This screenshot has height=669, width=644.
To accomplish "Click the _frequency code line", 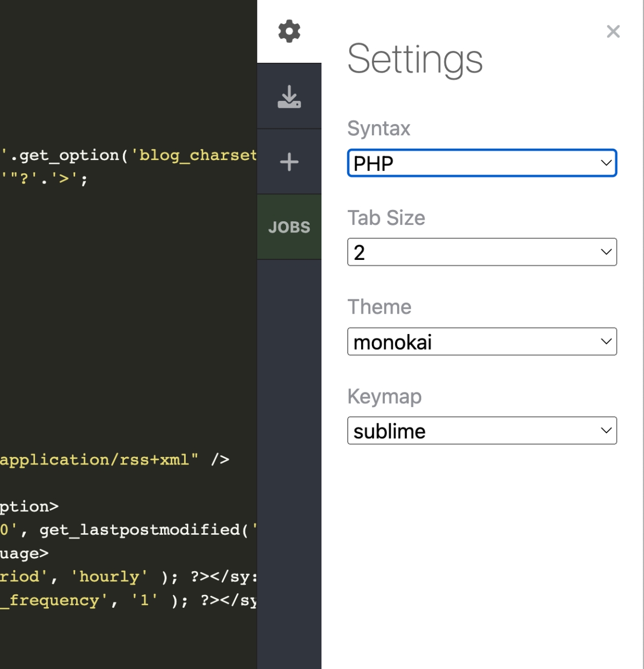I will 54,600.
